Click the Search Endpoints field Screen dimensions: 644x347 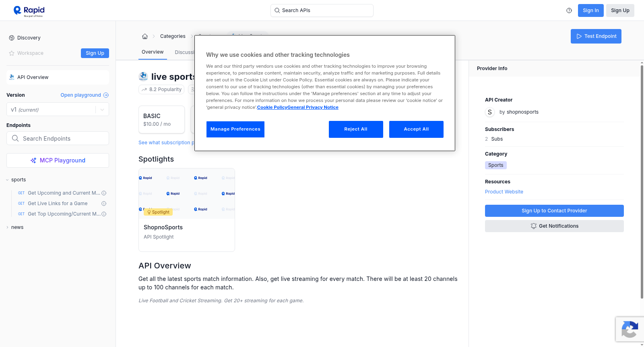[58, 138]
